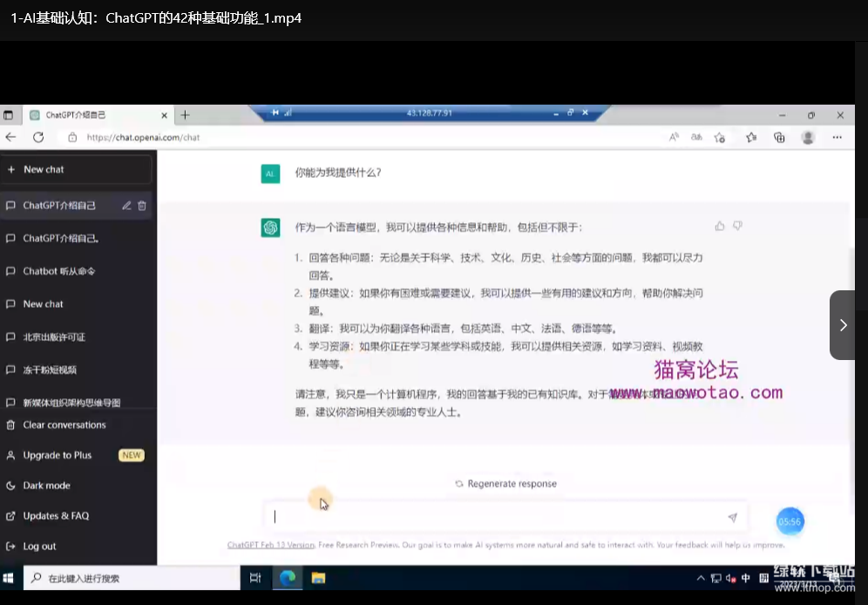The height and width of the screenshot is (605, 868).
Task: Click the thumbs up icon on response
Action: coord(720,226)
